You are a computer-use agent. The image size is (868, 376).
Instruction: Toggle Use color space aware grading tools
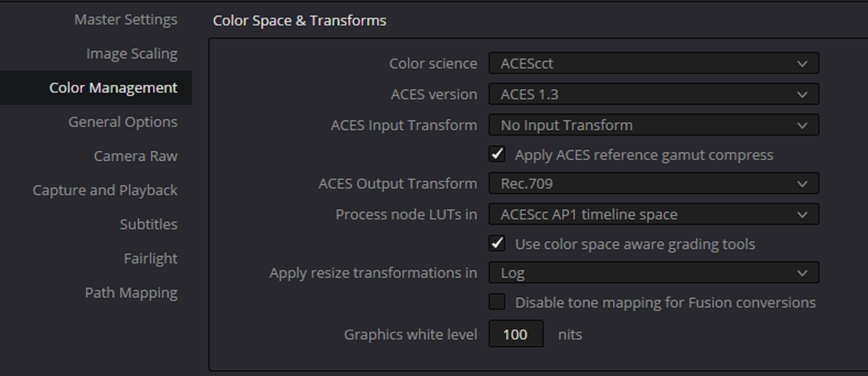(x=497, y=243)
